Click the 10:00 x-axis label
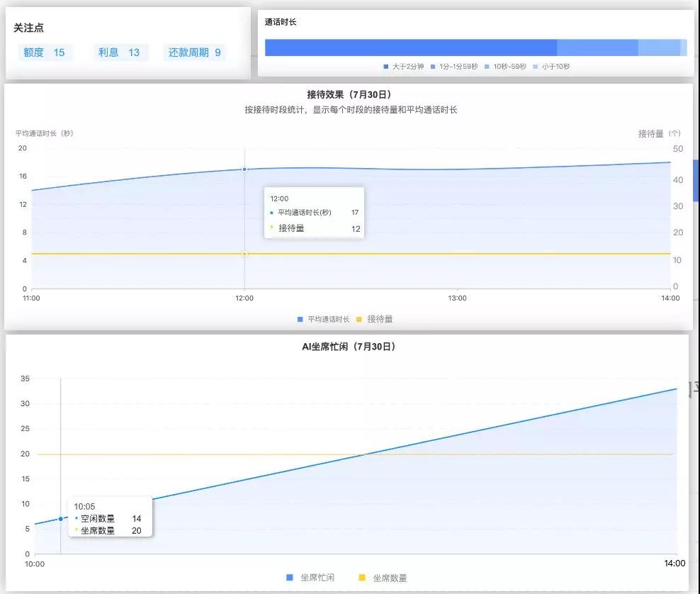The width and height of the screenshot is (700, 594). point(35,564)
